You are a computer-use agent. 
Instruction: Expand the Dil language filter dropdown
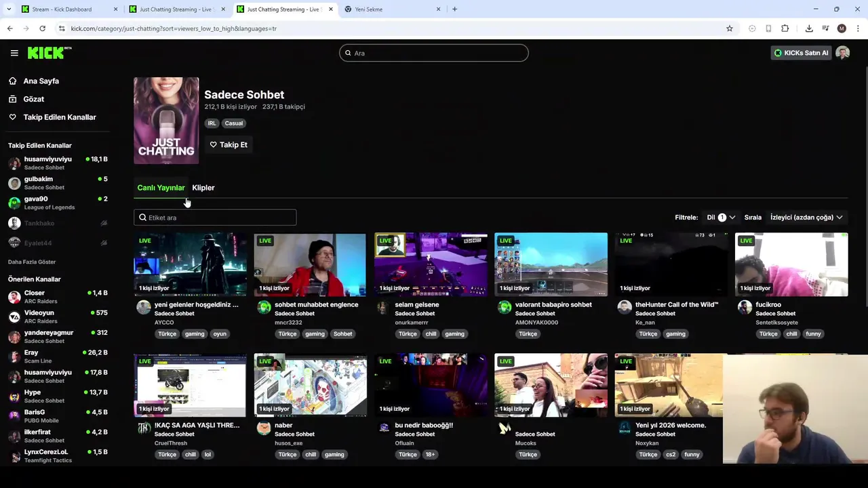tap(721, 218)
